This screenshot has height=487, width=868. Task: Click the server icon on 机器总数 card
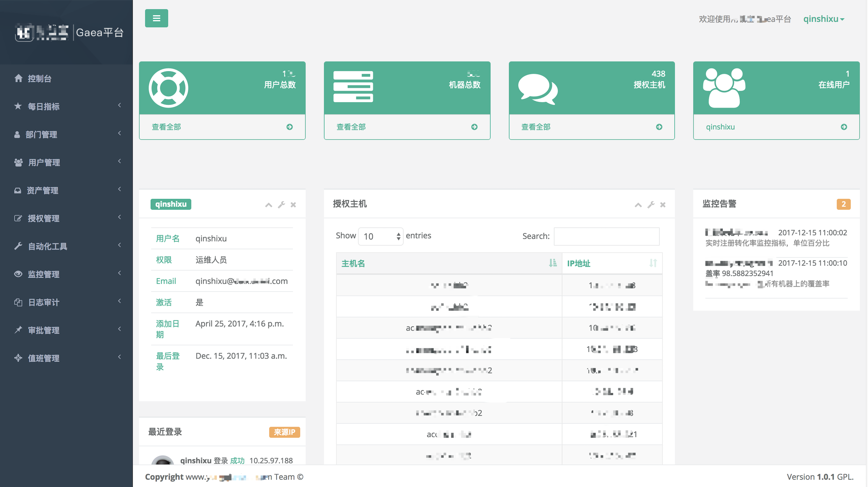[x=353, y=87]
